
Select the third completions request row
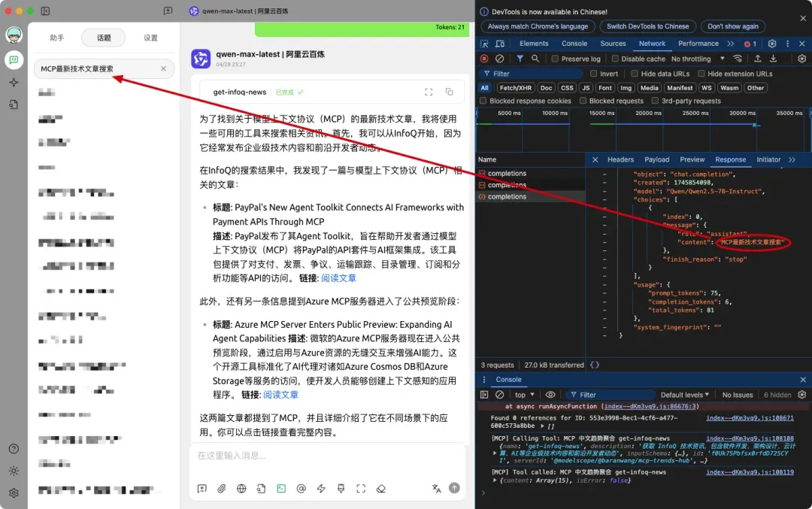531,197
